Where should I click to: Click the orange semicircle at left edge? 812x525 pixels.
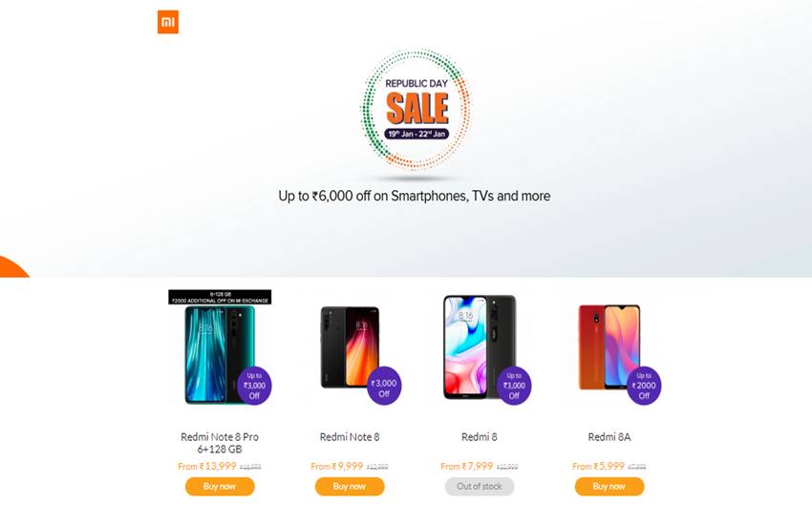tap(14, 267)
